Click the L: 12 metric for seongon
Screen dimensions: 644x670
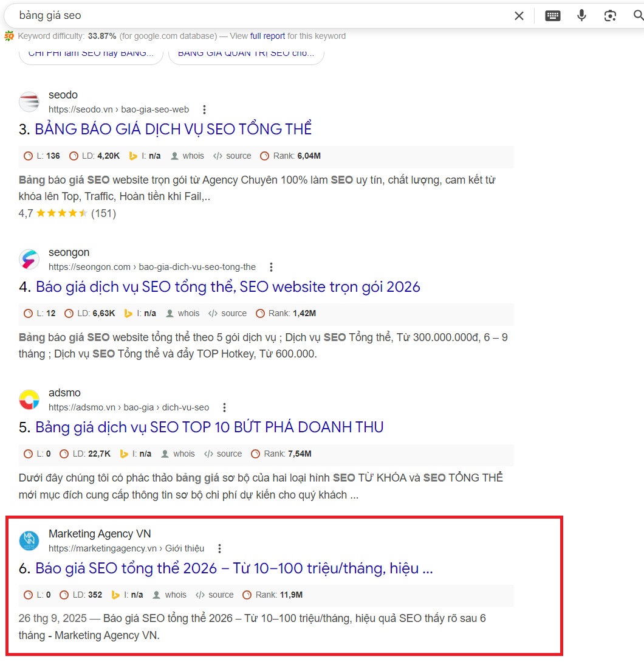tap(39, 313)
